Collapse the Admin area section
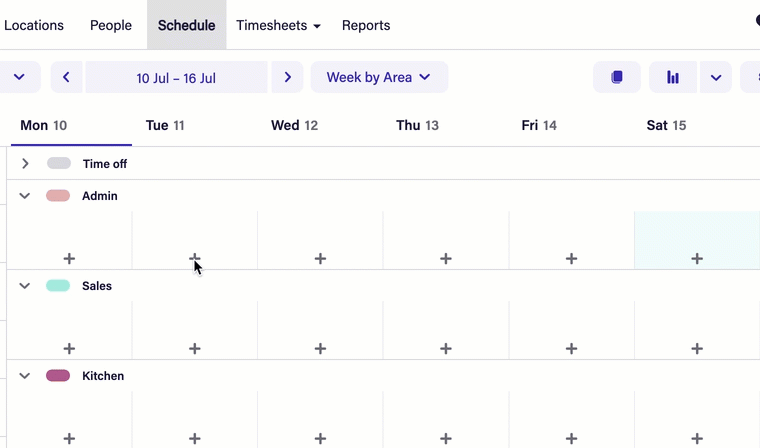The image size is (760, 448). (x=25, y=196)
